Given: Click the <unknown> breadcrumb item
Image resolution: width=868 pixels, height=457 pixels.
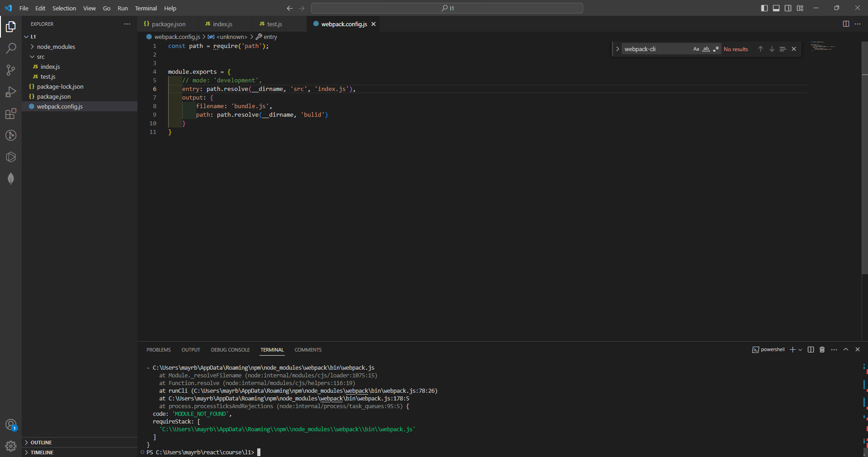Looking at the screenshot, I should click(x=228, y=37).
